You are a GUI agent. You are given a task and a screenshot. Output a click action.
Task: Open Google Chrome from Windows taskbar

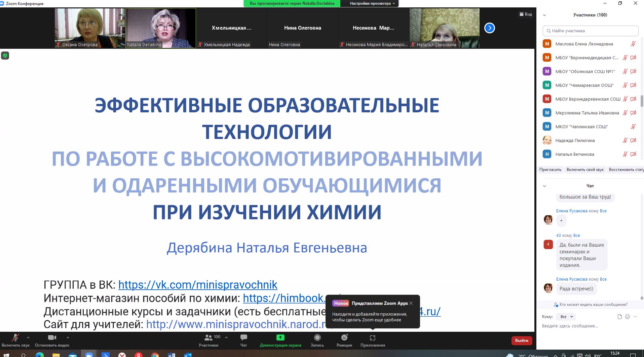[x=155, y=354]
